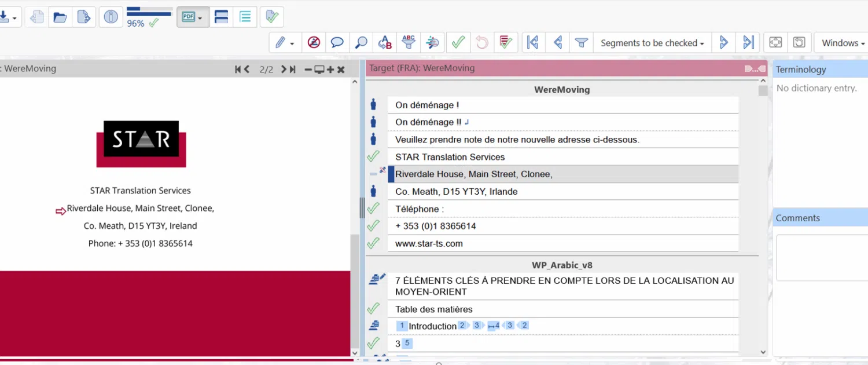This screenshot has width=868, height=365.
Task: Add a comment with speech bubble icon
Action: 337,42
